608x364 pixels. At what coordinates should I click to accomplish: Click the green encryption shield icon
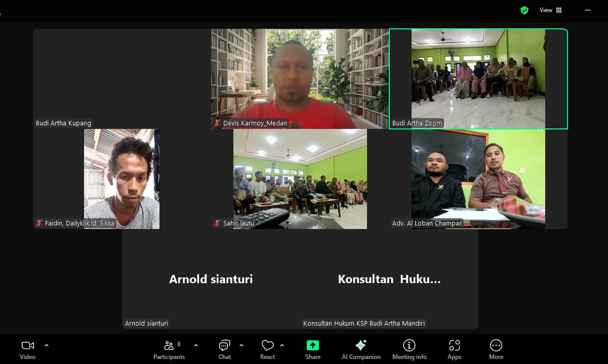pyautogui.click(x=524, y=10)
